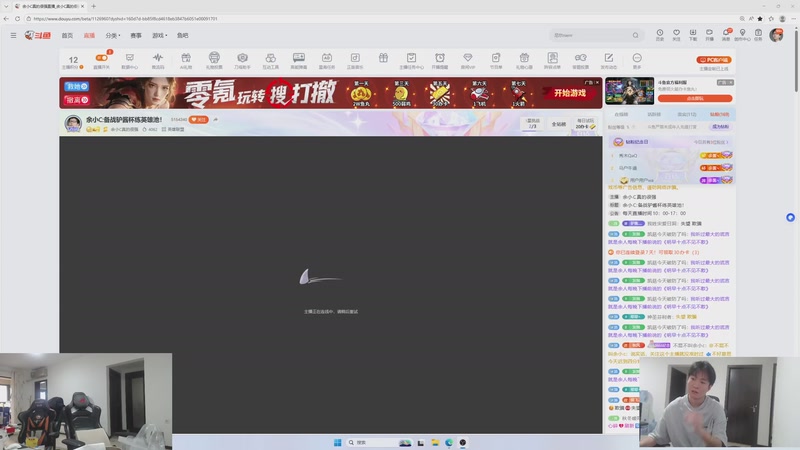Expand the 游戏 dropdown menu
The image size is (800, 450).
pos(159,36)
